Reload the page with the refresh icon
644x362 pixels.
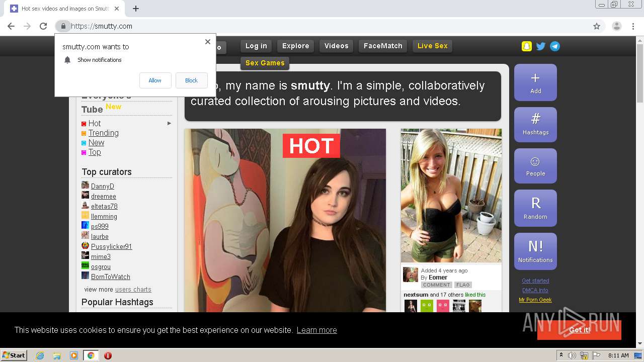pos(43,26)
